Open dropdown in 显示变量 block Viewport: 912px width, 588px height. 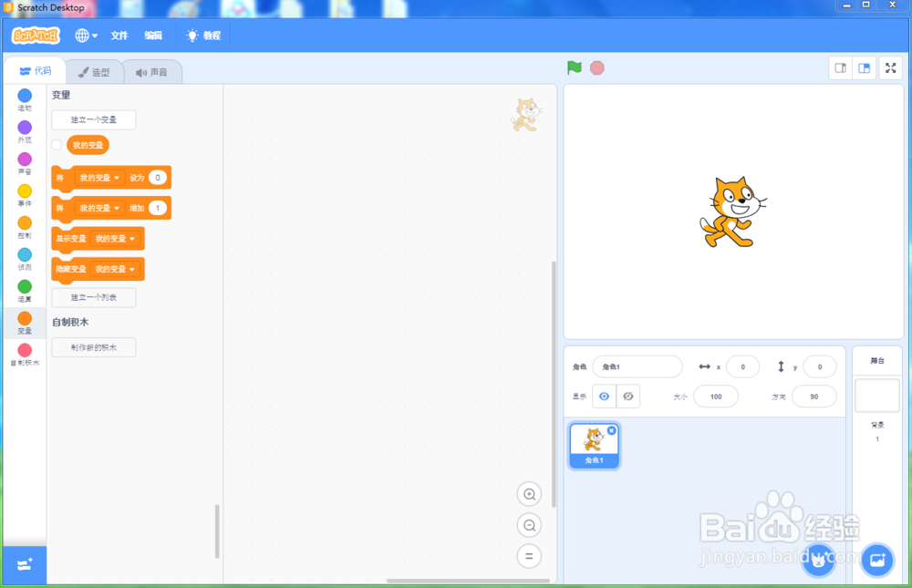[115, 239]
